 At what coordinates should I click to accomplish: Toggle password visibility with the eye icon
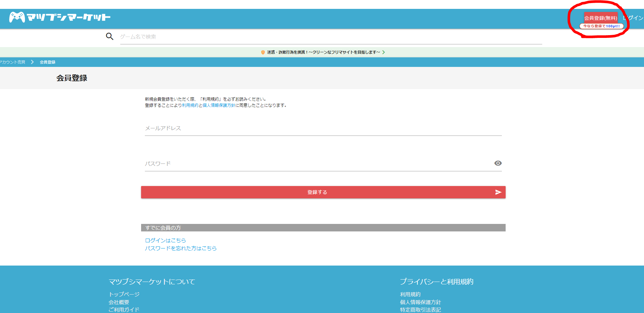coord(498,163)
